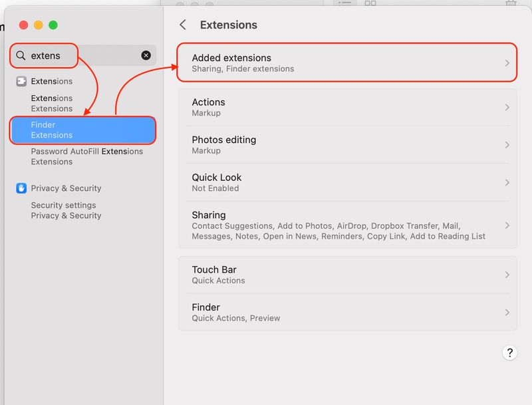Viewport: 532px width, 405px height.
Task: Expand the Added extensions row chevron
Action: click(x=507, y=62)
